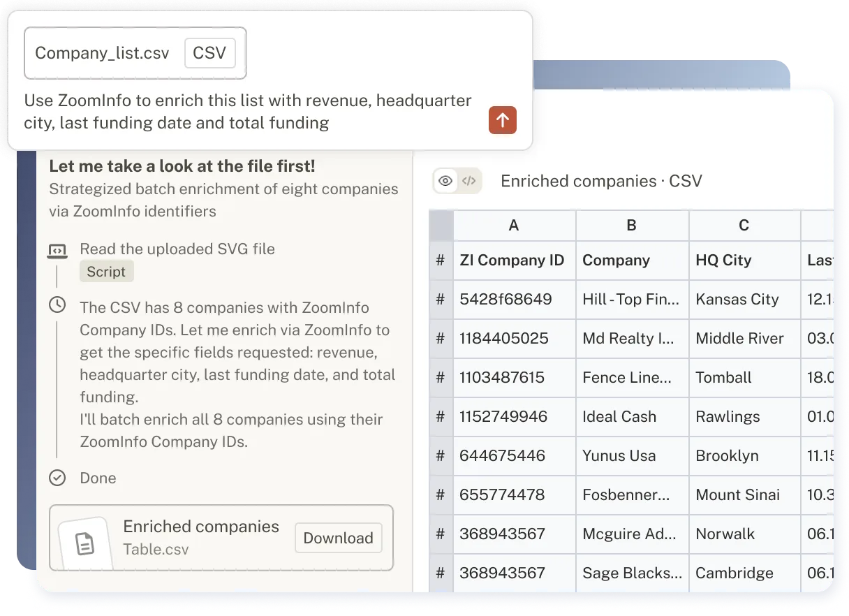Switch to preview view with the eye icon

[x=445, y=182]
